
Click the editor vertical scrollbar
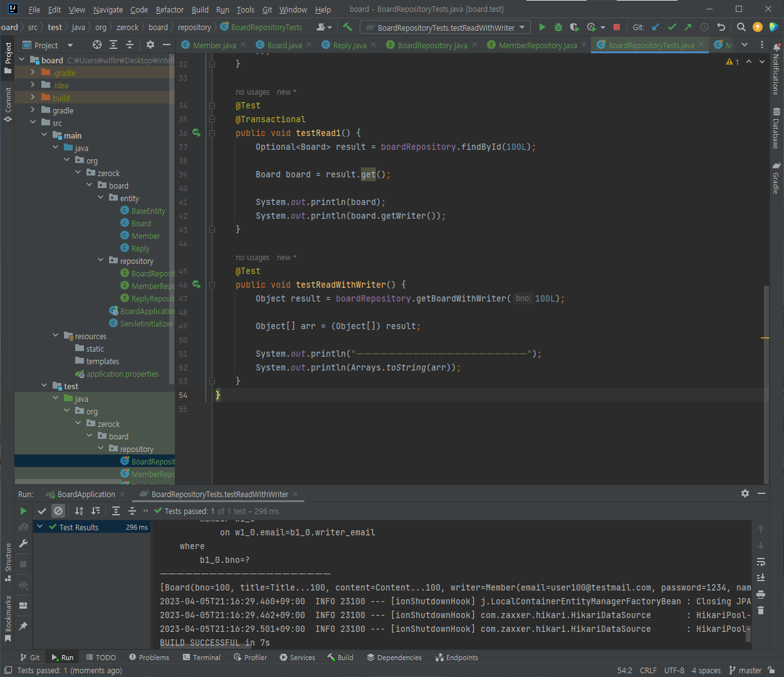click(x=766, y=384)
